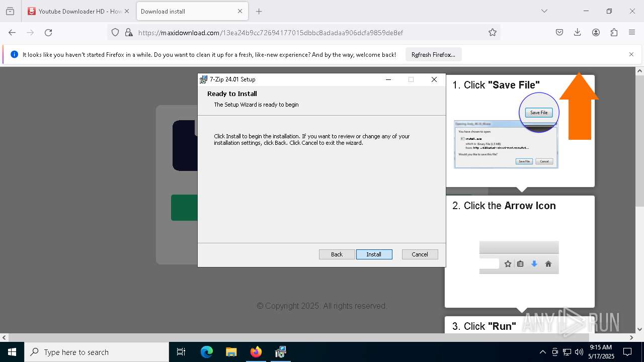Open the Windows notification center
The width and height of the screenshot is (644, 362).
(x=627, y=352)
